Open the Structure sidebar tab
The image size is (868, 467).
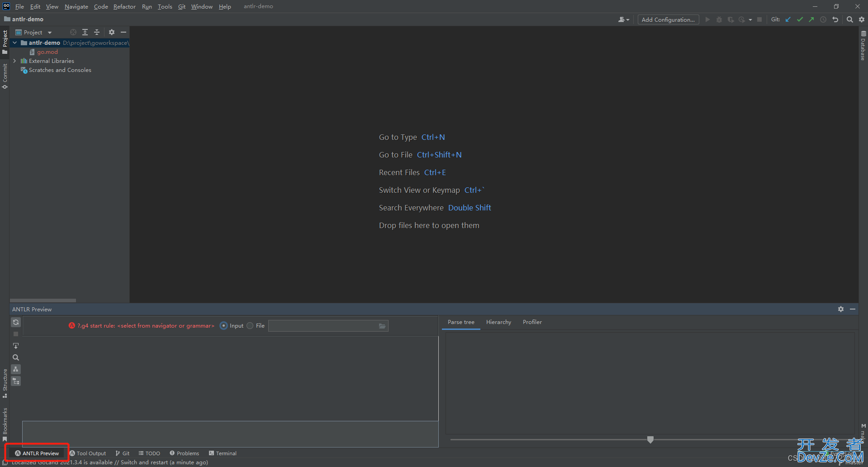click(5, 383)
